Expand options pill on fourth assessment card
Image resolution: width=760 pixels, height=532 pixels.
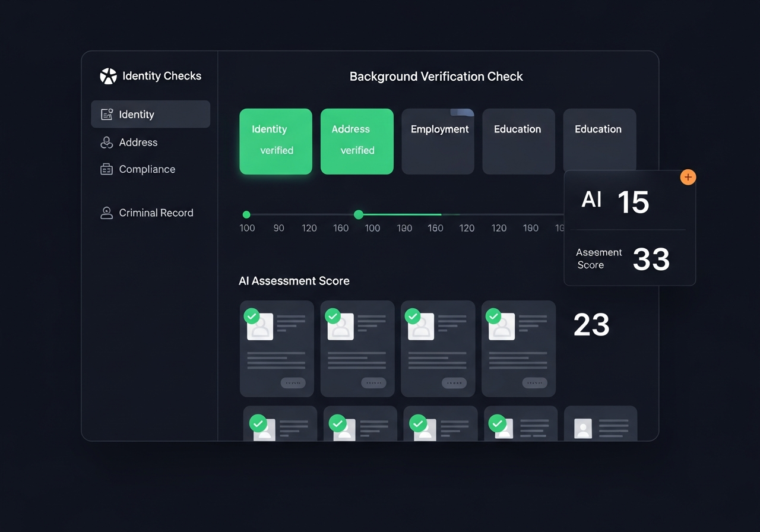pyautogui.click(x=534, y=383)
